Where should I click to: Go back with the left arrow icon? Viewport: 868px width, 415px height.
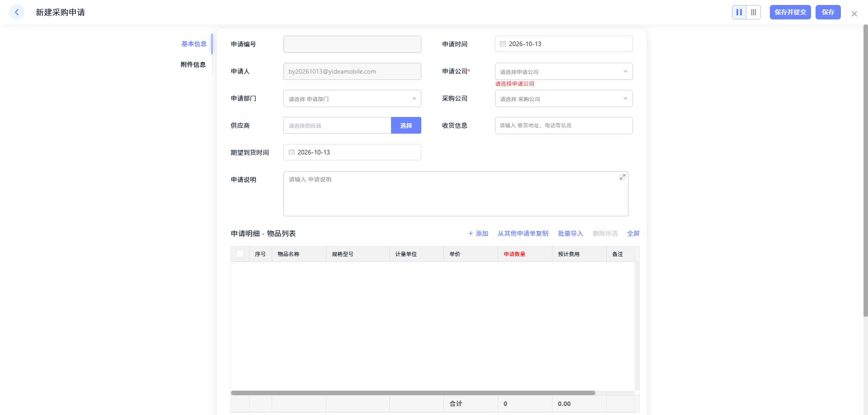pyautogui.click(x=17, y=12)
